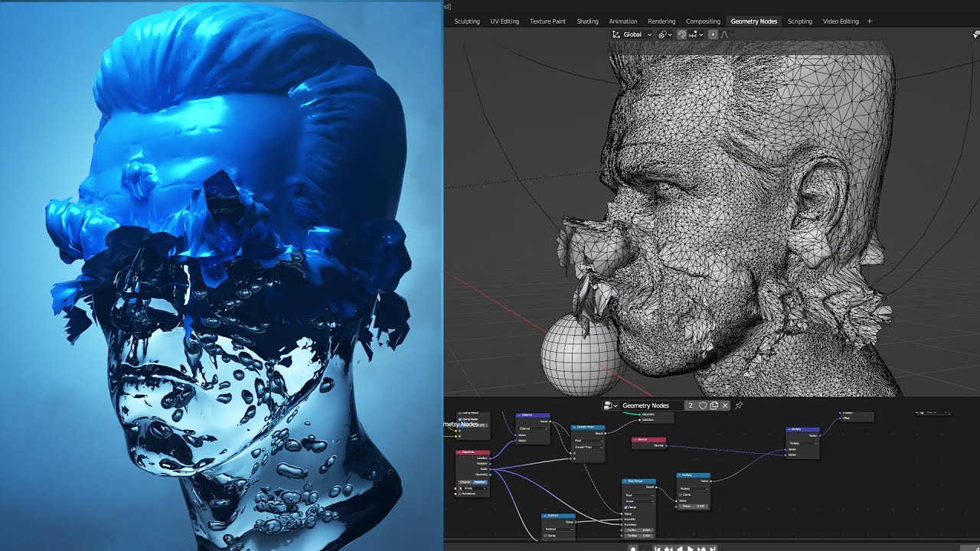980x551 pixels.
Task: Open the Multiply dropdown in the math Multiply node
Action: (x=694, y=489)
